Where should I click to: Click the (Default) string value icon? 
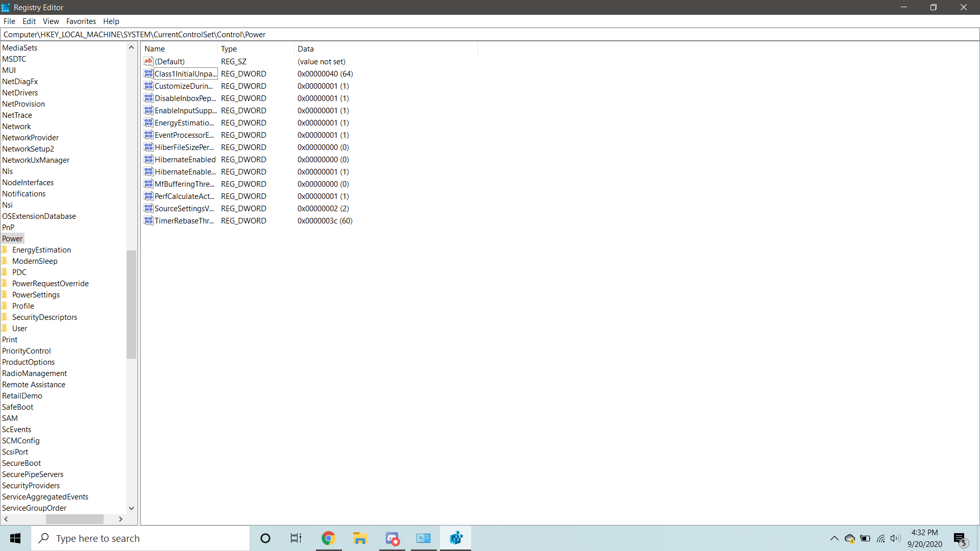(149, 61)
